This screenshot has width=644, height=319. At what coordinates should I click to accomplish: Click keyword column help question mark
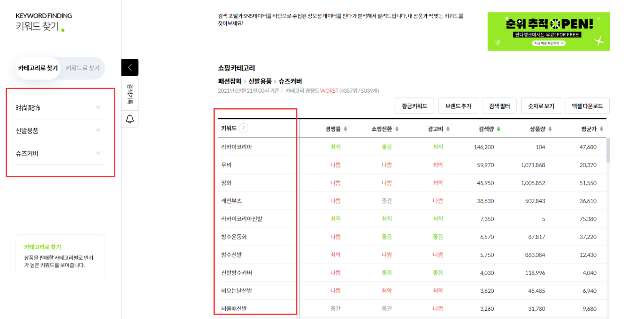coord(243,128)
